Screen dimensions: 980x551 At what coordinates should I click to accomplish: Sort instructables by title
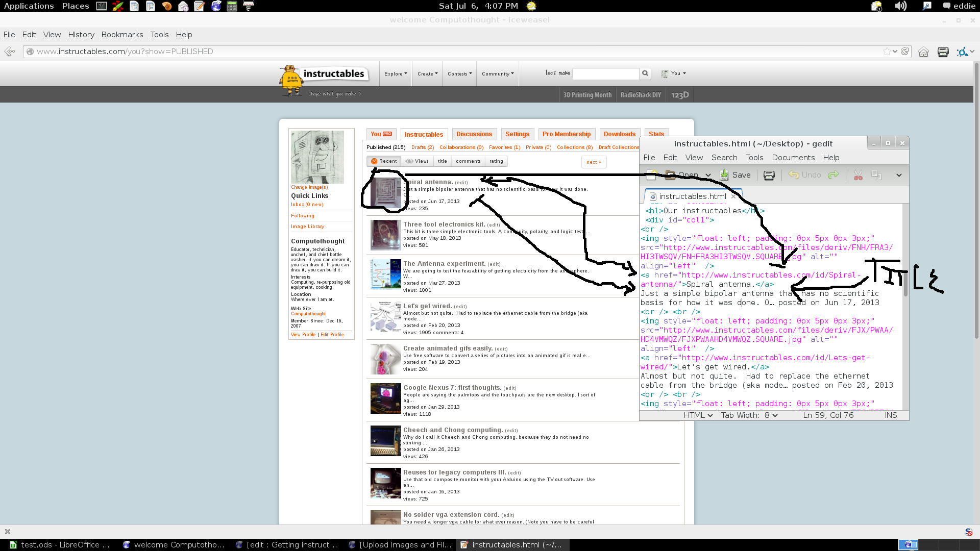(443, 161)
